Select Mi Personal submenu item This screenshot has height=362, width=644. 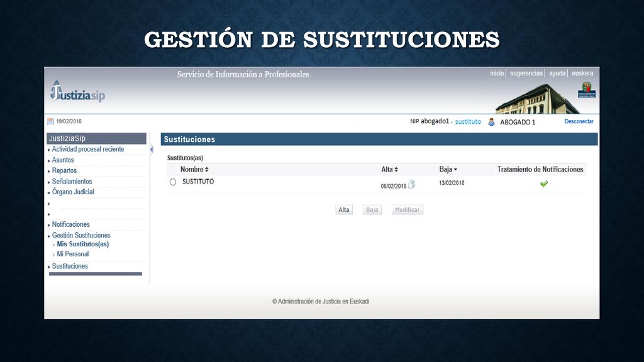(73, 254)
